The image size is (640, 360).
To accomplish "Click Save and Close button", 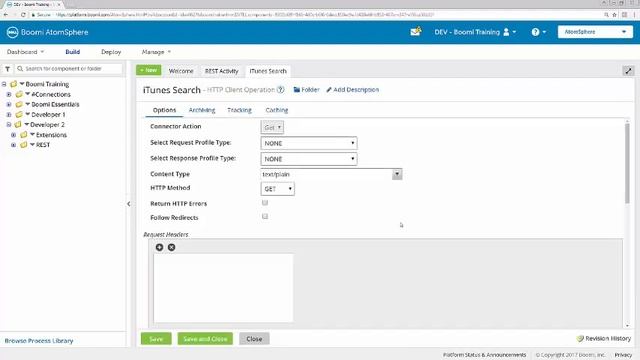I will coord(205,339).
